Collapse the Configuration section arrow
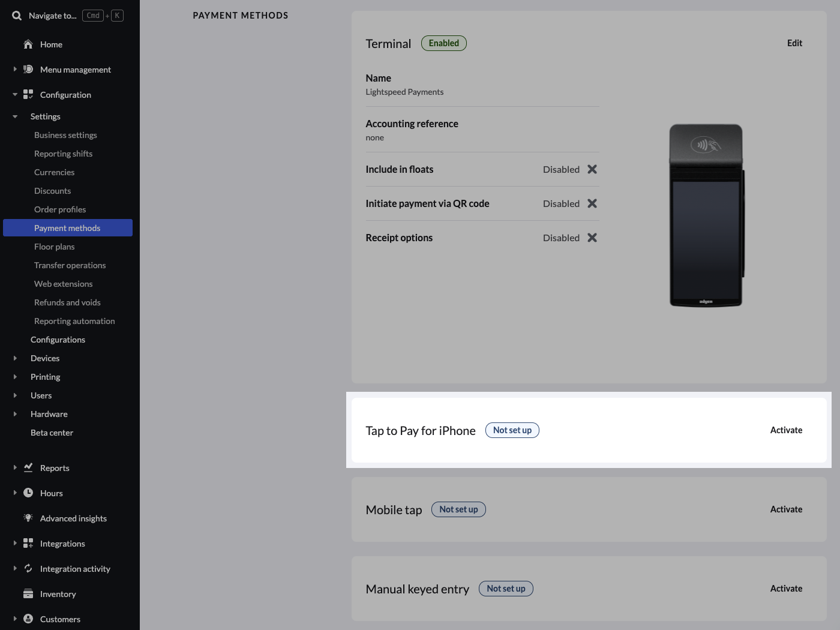840x630 pixels. pyautogui.click(x=15, y=95)
